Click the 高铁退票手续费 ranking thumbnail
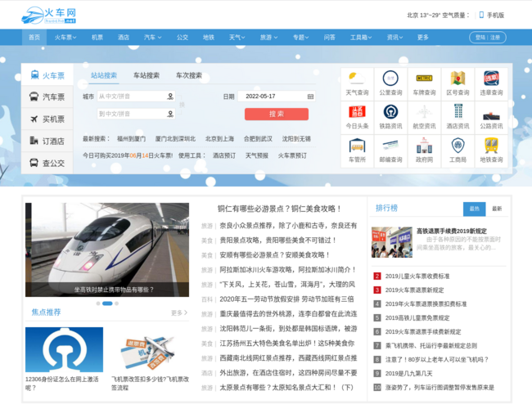The image size is (532, 409). pos(392,242)
